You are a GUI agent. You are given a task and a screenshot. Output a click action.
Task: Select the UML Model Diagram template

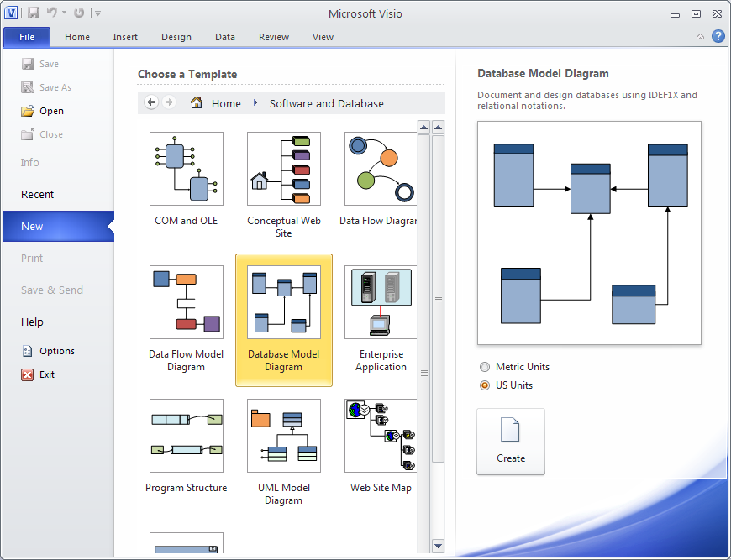coord(283,453)
